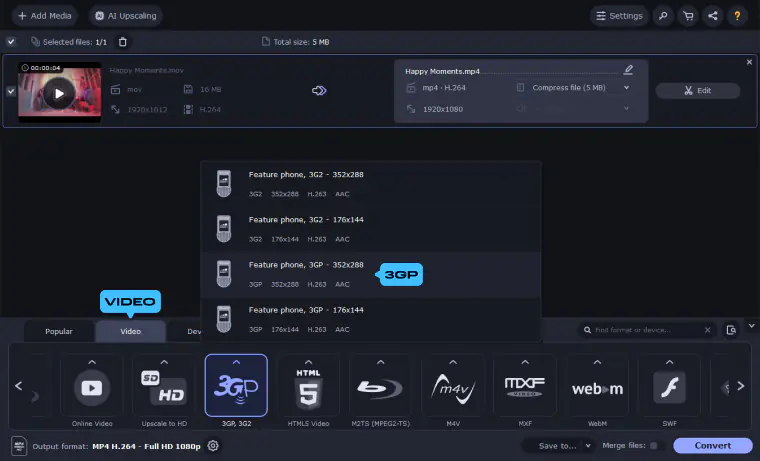760x461 pixels.
Task: Collapse the format panel chevron
Action: pos(751,326)
